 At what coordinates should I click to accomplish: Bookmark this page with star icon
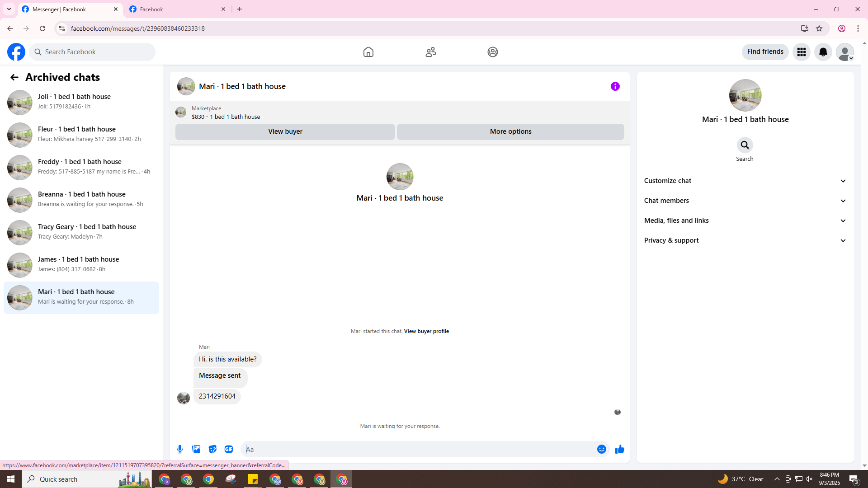point(819,28)
